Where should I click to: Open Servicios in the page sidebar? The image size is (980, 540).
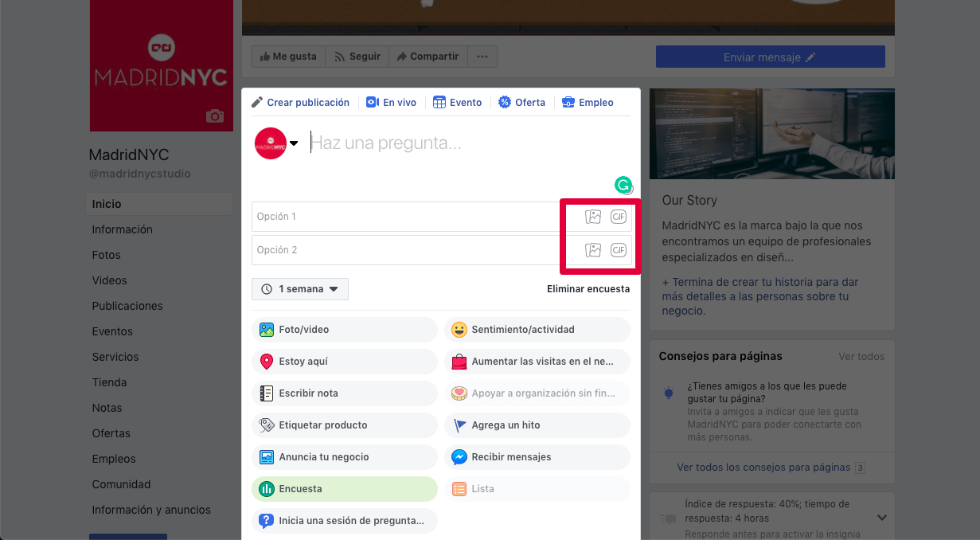(x=115, y=357)
